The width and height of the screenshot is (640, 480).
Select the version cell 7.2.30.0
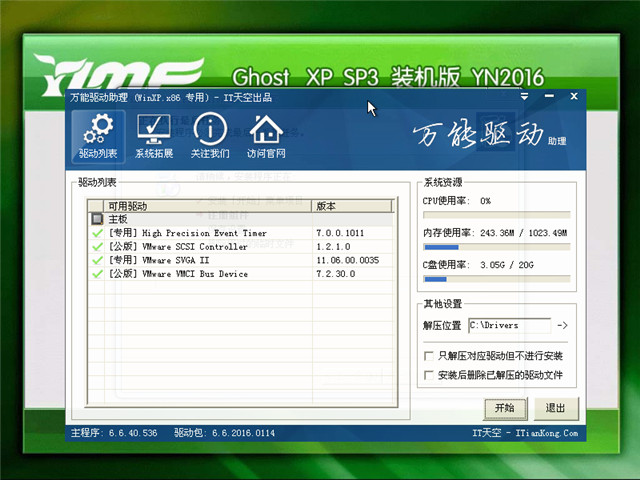point(336,273)
